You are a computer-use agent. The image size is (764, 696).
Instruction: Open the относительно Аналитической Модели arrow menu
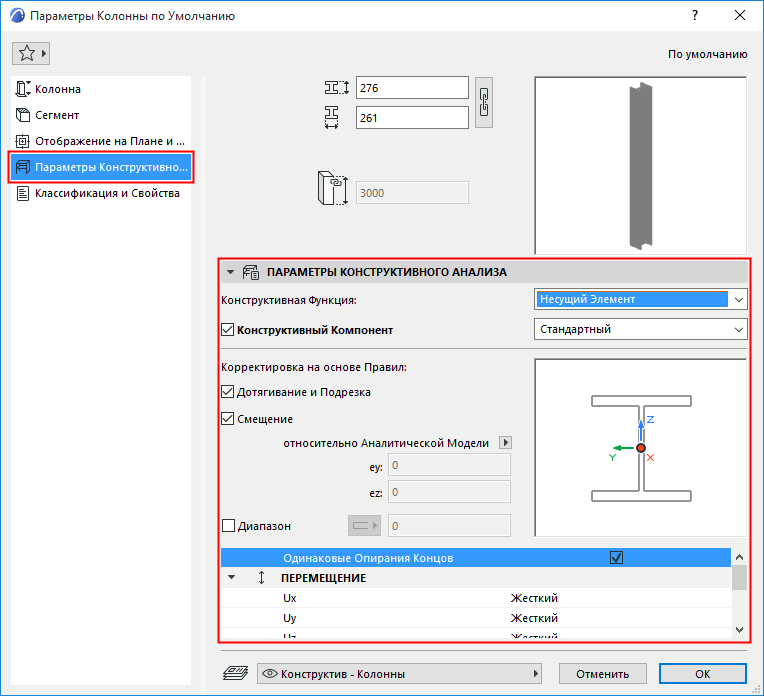coord(505,443)
